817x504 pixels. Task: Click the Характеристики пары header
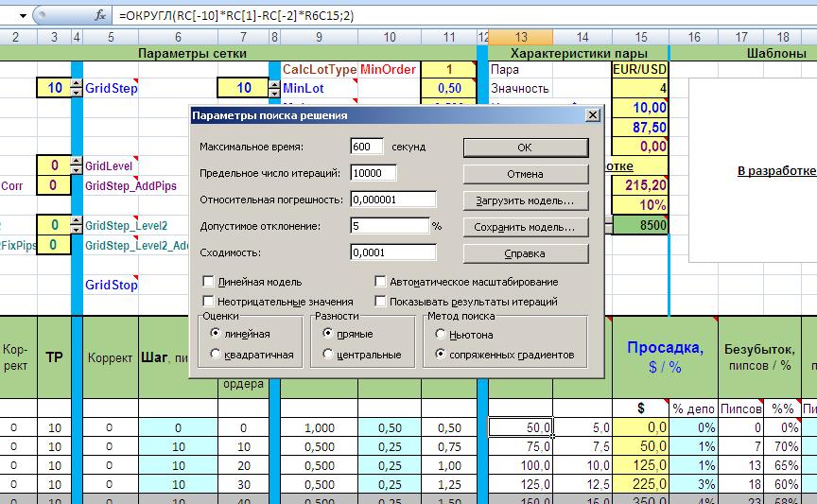[579, 53]
